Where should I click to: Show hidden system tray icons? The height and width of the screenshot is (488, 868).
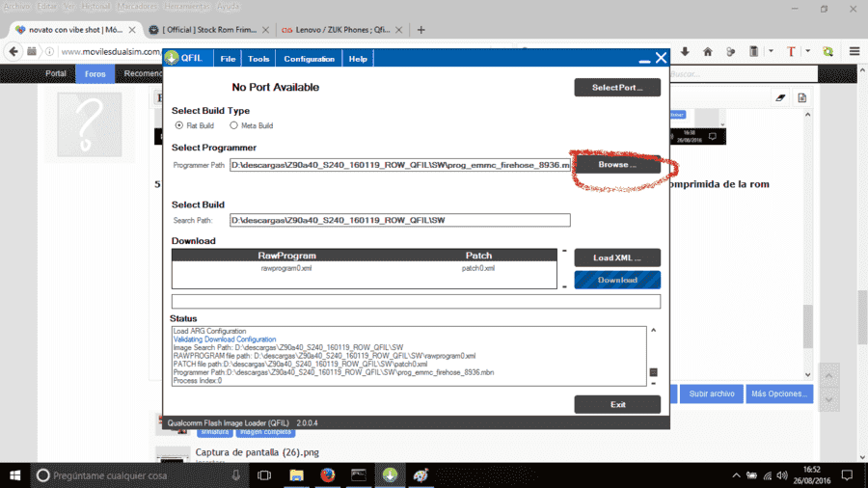tap(736, 475)
